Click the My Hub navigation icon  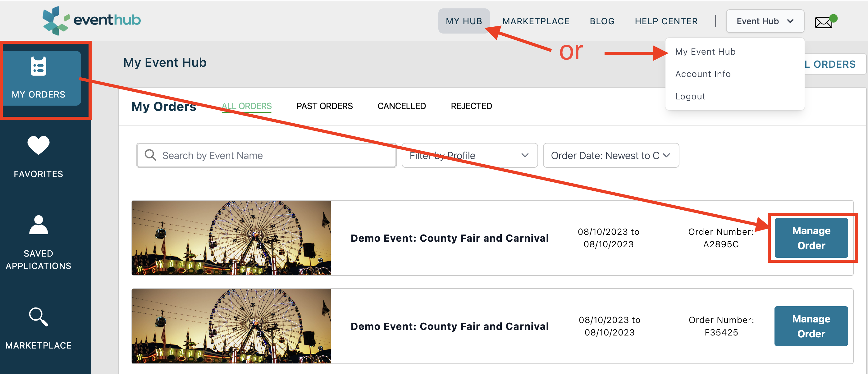click(x=464, y=21)
